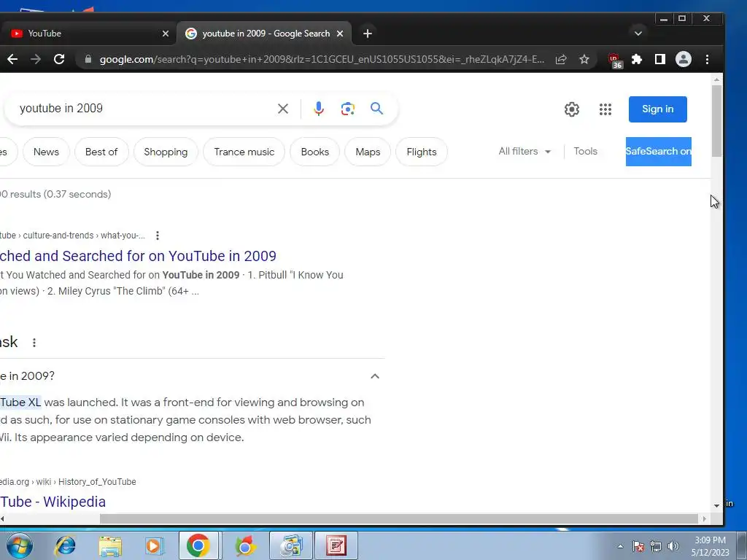Close the YouTube tab
Image resolution: width=747 pixels, height=560 pixels.
[x=166, y=34]
